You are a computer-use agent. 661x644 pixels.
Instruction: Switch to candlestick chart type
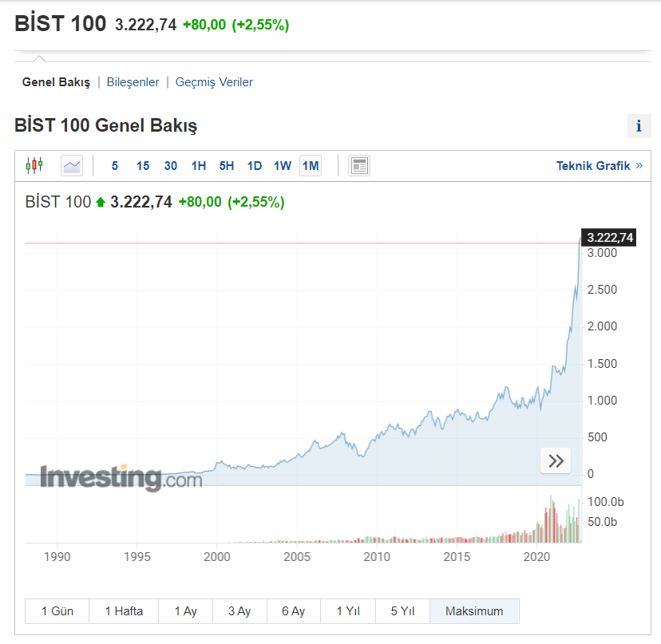point(34,166)
